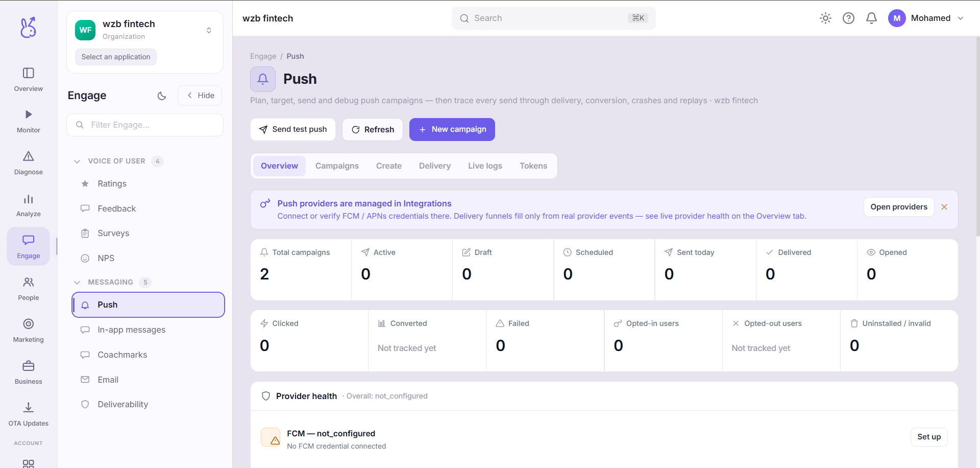Refresh the push overview

point(373,130)
